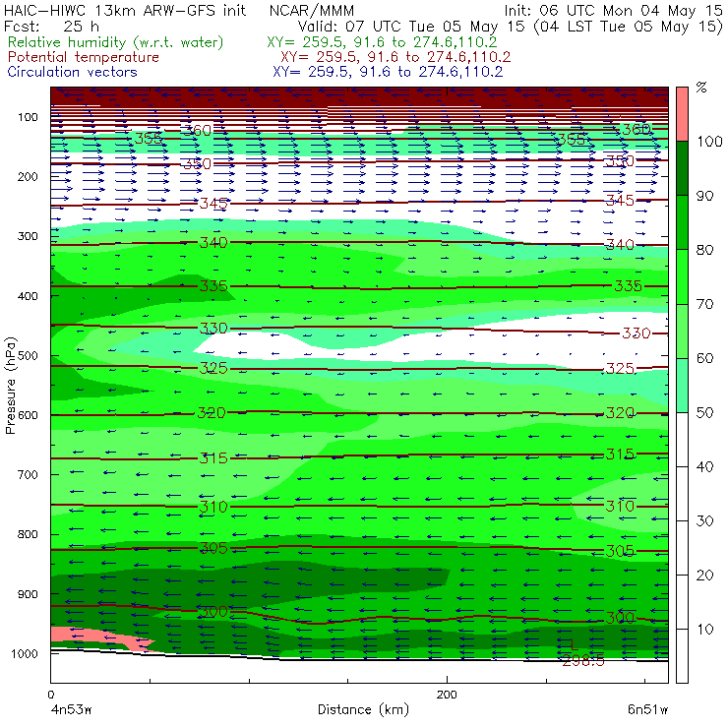This screenshot has width=728, height=728.
Task: Click the red "Potential temperature" legend label
Action: point(84,57)
